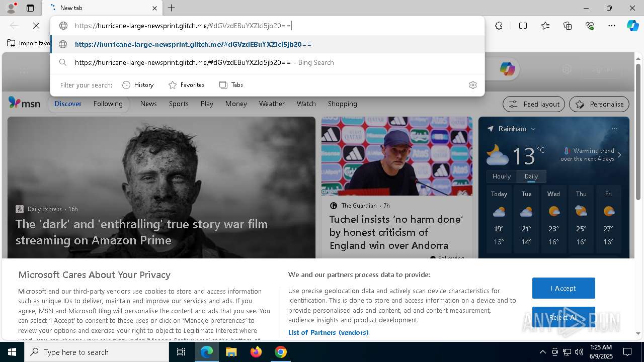Image resolution: width=644 pixels, height=362 pixels.
Task: Select Wed forecast column
Action: pyautogui.click(x=553, y=219)
